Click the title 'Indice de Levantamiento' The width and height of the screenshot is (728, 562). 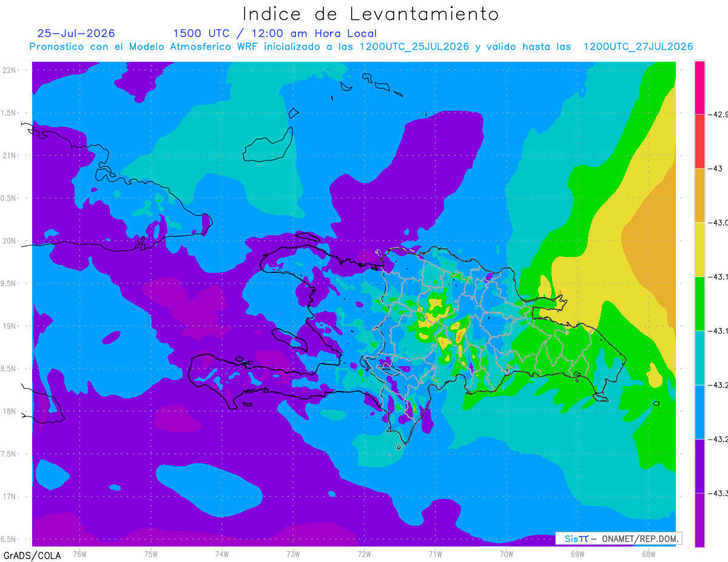pyautogui.click(x=371, y=14)
